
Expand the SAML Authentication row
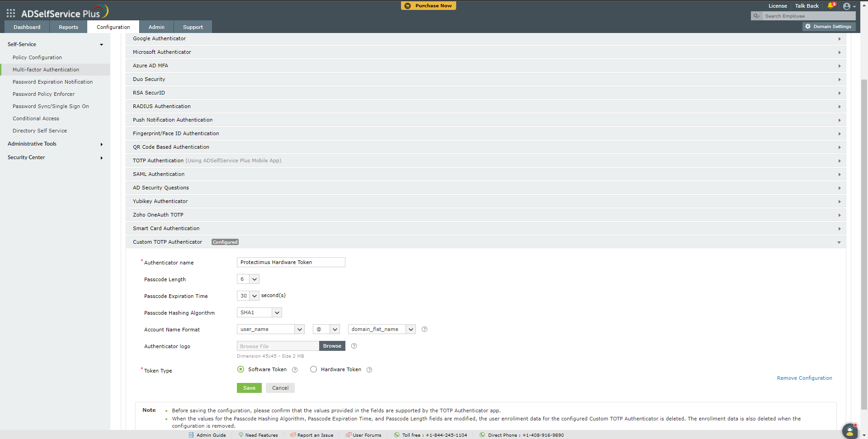pos(486,175)
